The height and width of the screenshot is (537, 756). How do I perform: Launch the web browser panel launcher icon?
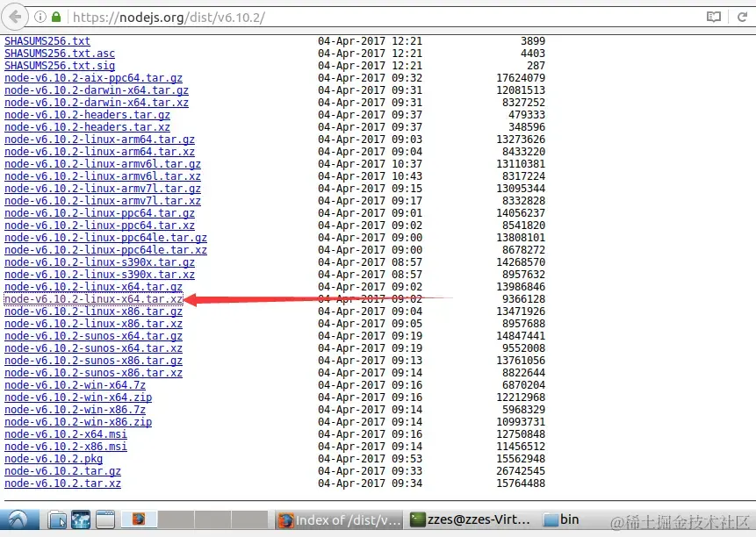[x=81, y=519]
